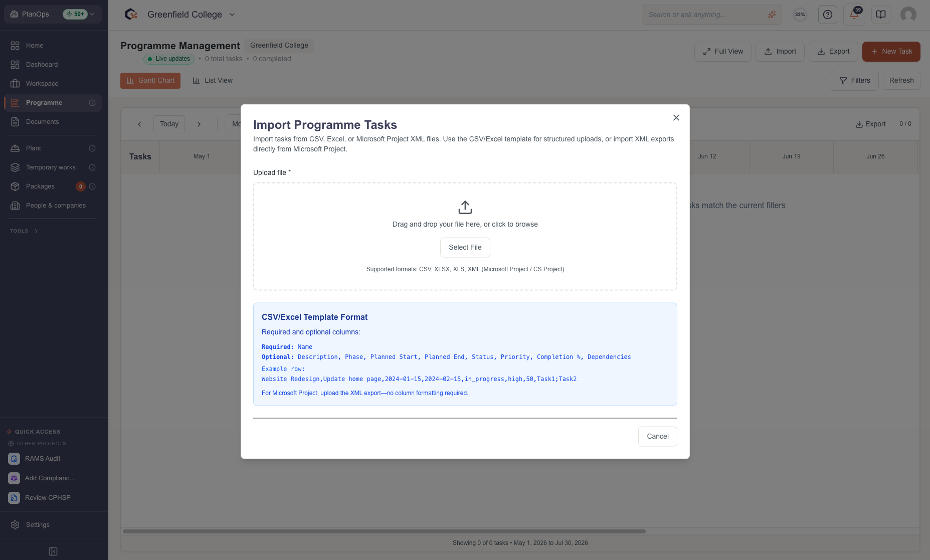
Task: Go to next period chevron
Action: 199,124
